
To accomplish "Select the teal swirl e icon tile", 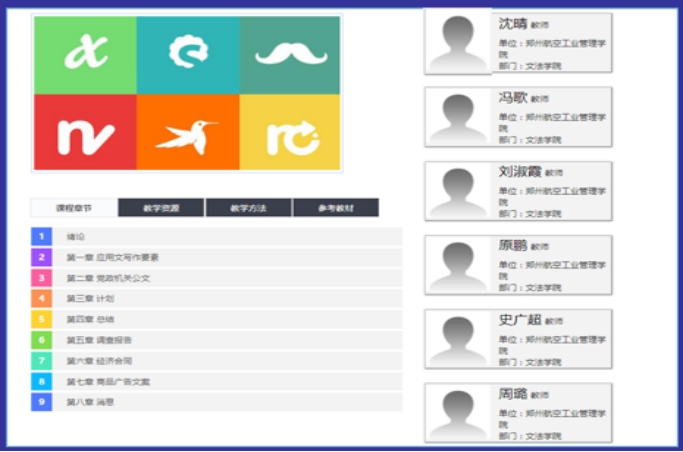I will point(187,55).
